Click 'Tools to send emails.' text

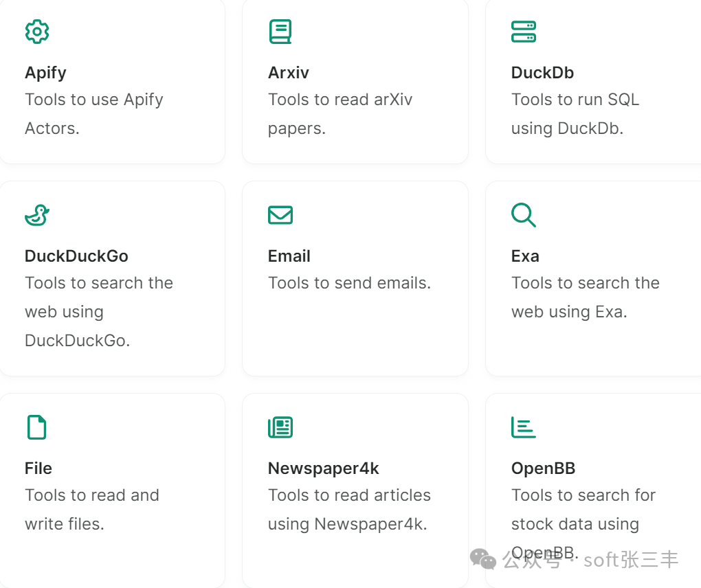349,283
